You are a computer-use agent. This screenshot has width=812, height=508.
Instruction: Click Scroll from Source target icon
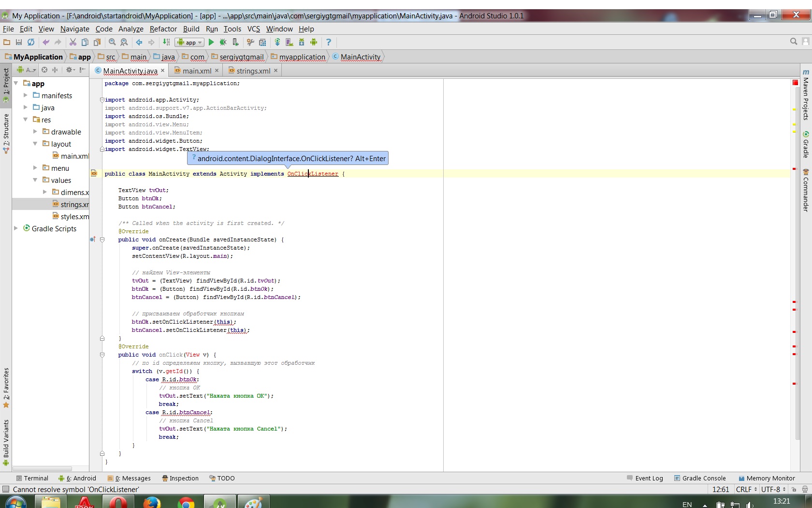pyautogui.click(x=44, y=70)
